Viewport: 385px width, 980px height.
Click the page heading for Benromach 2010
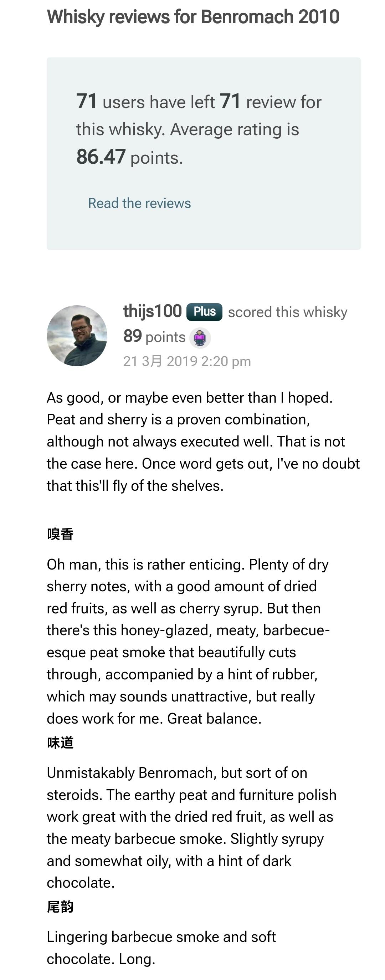pyautogui.click(x=193, y=17)
